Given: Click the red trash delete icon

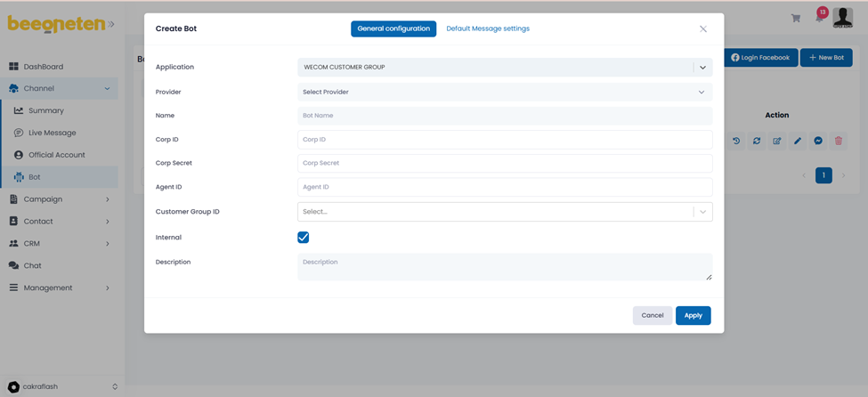Looking at the screenshot, I should pos(838,141).
